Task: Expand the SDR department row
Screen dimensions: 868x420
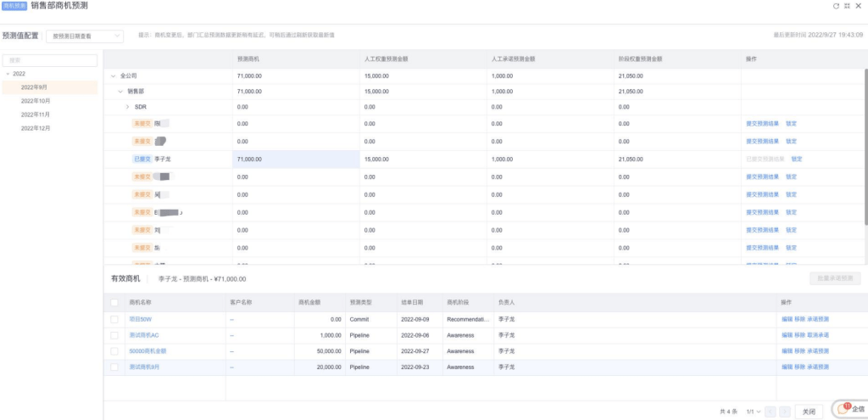Action: [x=127, y=107]
